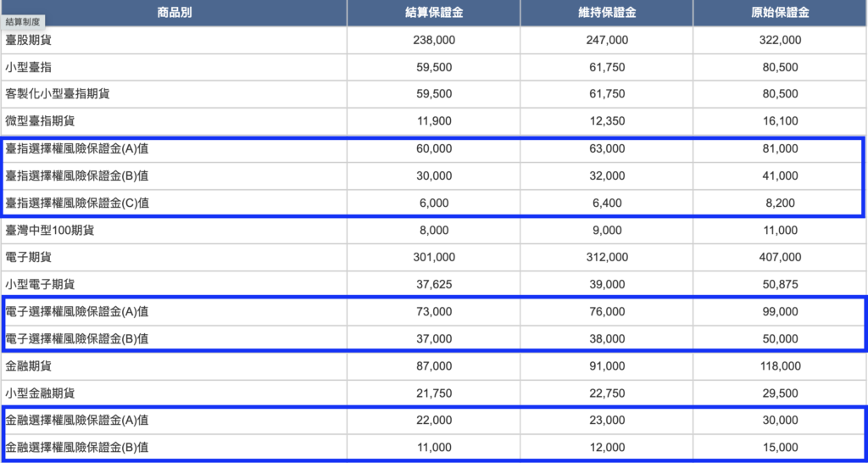The image size is (868, 463).
Task: Click the 238,000 value for 臺股期貨
Action: click(x=433, y=40)
